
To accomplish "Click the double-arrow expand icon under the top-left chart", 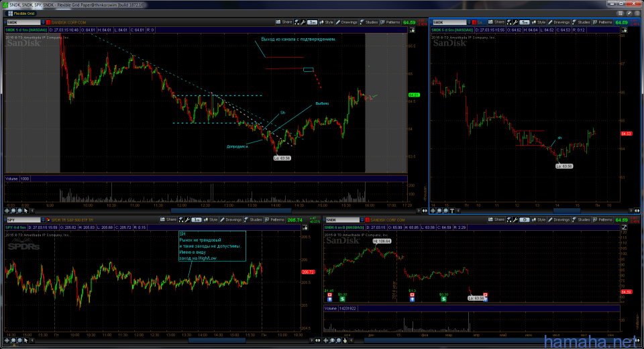I will (x=425, y=211).
